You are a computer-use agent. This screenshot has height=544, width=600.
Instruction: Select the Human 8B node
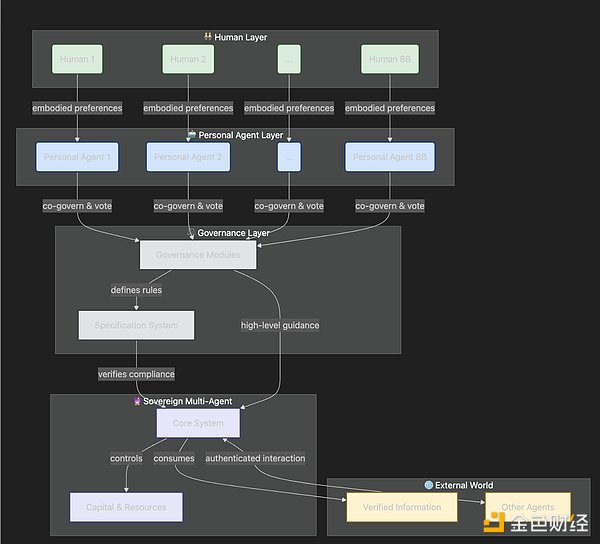tap(390, 59)
